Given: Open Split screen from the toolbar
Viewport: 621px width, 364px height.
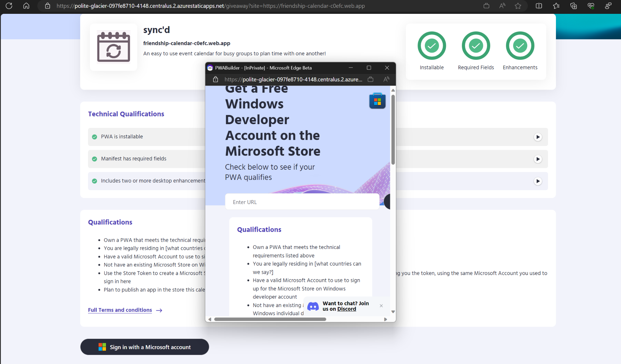Looking at the screenshot, I should coord(539,6).
